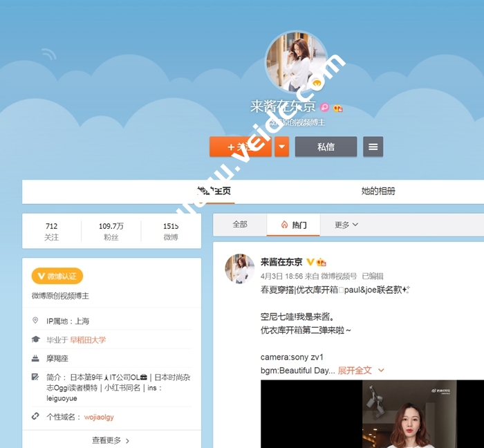Expand the 更多 filter dropdown
This screenshot has width=484, height=448.
point(346,225)
